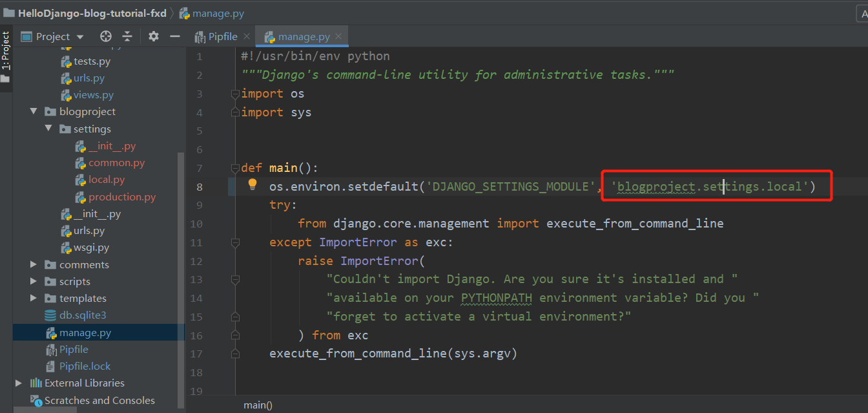Click the Project panel horizontal scrollbar
868x413 pixels.
click(x=45, y=410)
